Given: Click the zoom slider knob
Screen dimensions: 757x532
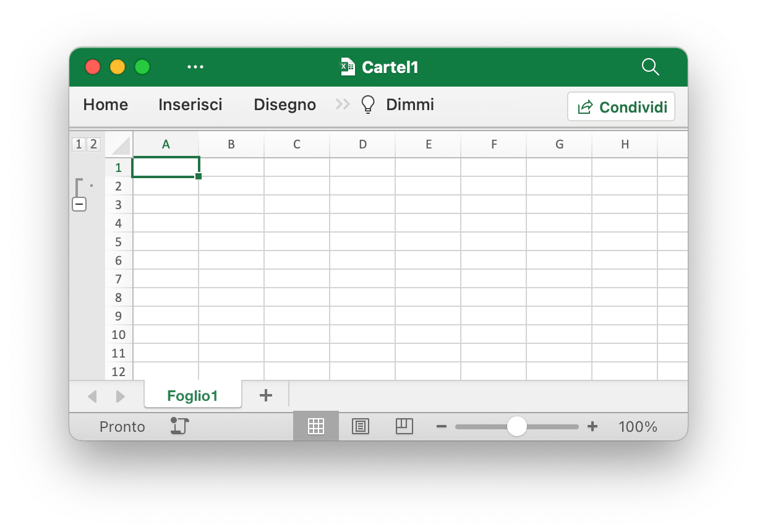Looking at the screenshot, I should [x=516, y=426].
